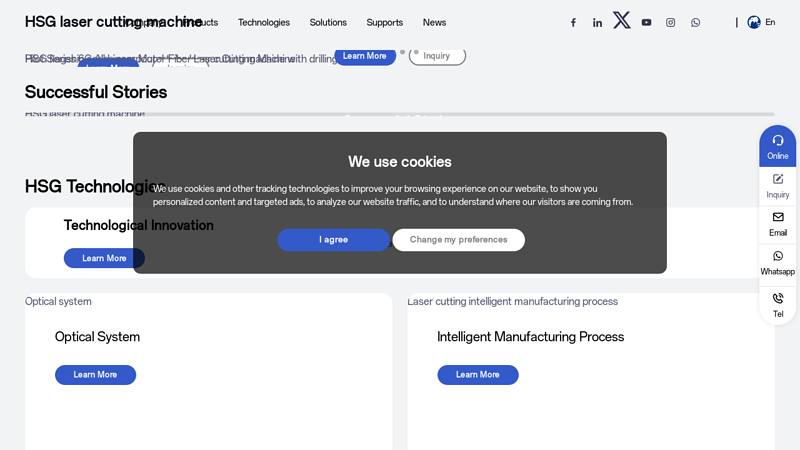Open the Supports menu
This screenshot has width=800, height=450.
point(385,22)
